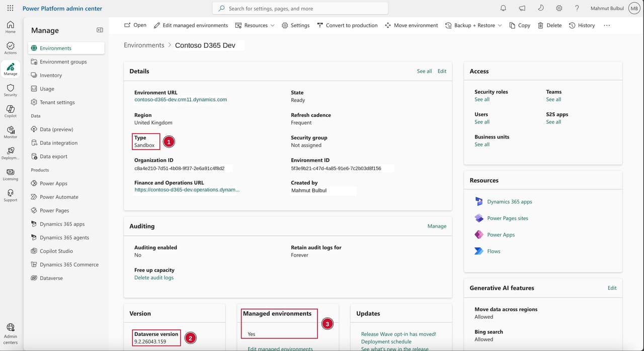Open the MB account avatar

(x=633, y=8)
